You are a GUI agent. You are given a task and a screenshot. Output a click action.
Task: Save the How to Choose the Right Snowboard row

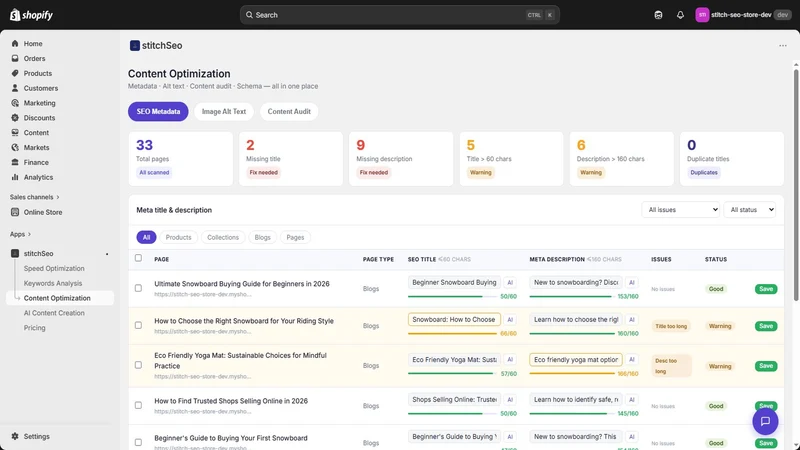point(766,326)
